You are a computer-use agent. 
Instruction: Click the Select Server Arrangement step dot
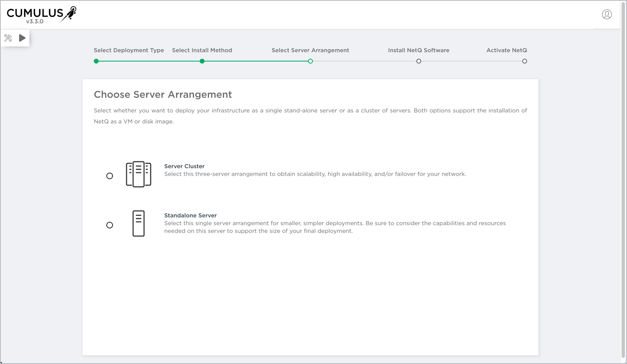pyautogui.click(x=310, y=61)
